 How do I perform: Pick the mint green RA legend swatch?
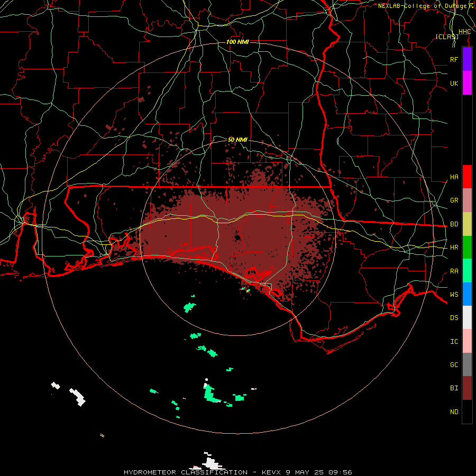tap(467, 271)
